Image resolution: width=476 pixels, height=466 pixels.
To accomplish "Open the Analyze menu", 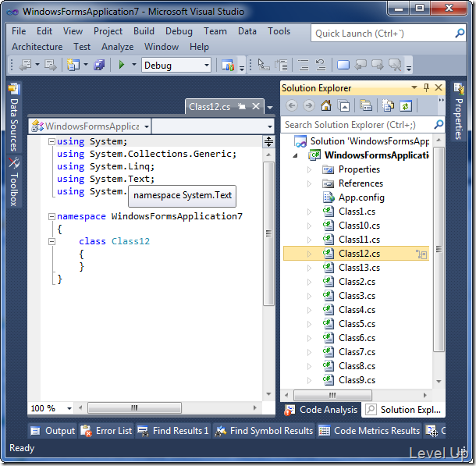I will (118, 47).
